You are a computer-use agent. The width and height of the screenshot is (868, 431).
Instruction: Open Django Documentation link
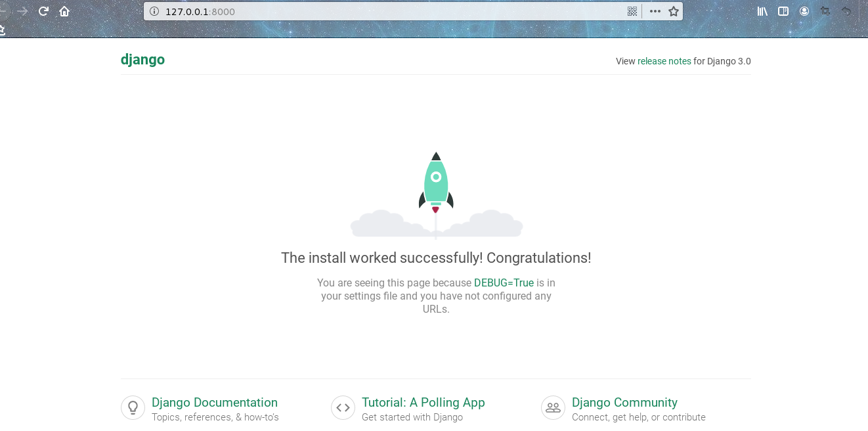(215, 402)
